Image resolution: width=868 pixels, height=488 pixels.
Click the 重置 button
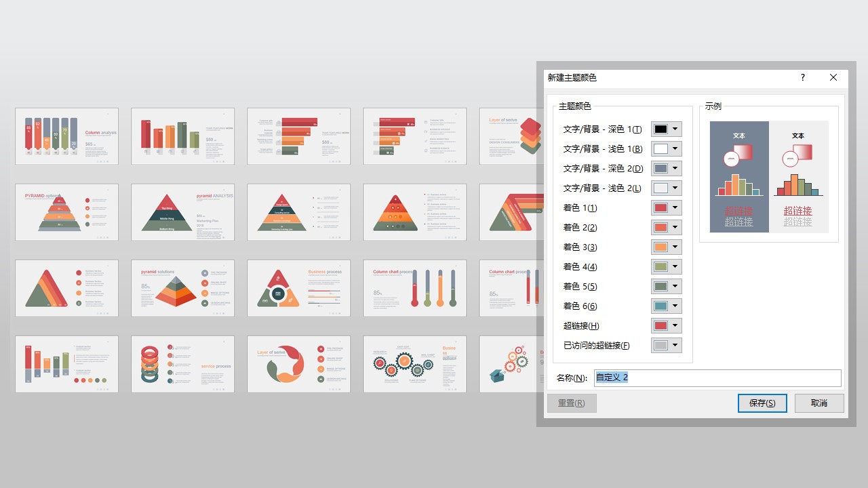572,403
